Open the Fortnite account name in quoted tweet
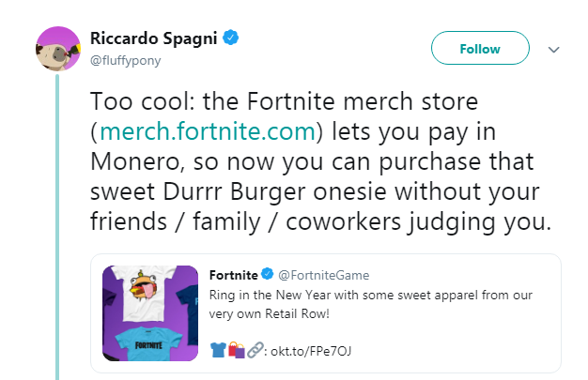Image resolution: width=588 pixels, height=380 pixels. (233, 275)
